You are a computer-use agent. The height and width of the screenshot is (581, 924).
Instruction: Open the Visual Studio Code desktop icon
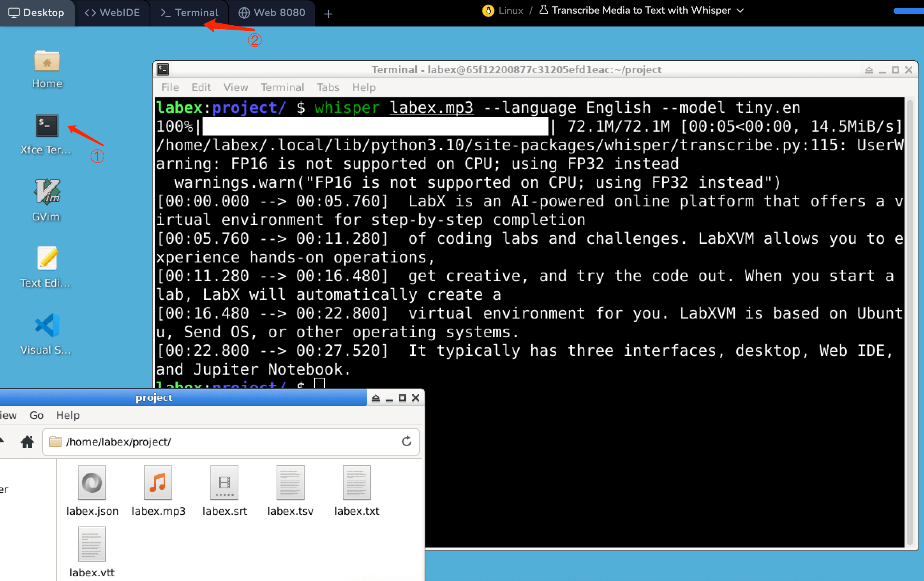pyautogui.click(x=47, y=326)
